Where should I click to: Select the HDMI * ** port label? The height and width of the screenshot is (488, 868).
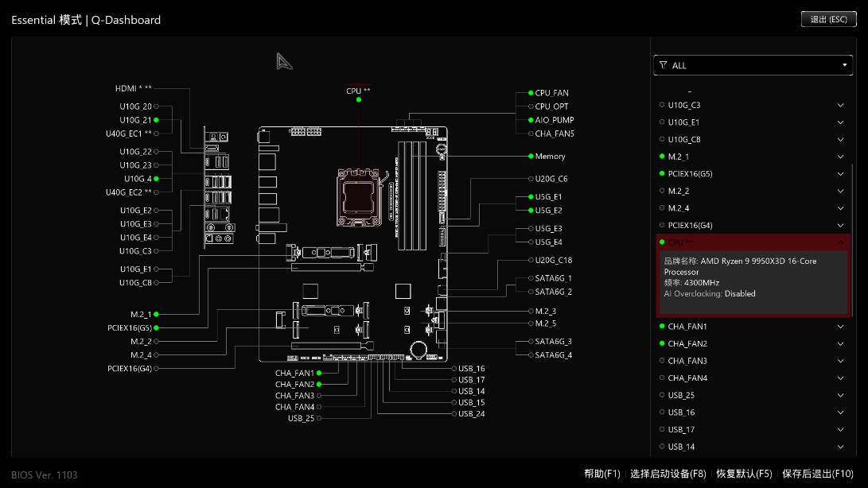[134, 88]
